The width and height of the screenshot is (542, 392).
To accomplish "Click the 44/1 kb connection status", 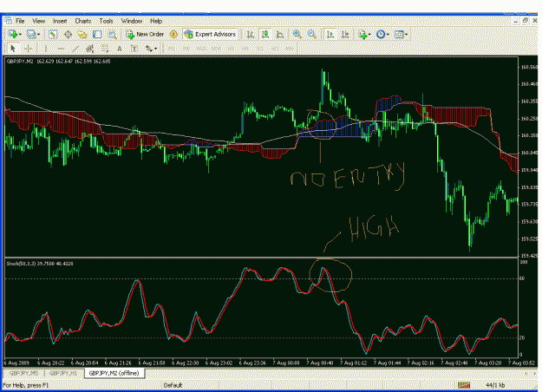I will tap(495, 385).
